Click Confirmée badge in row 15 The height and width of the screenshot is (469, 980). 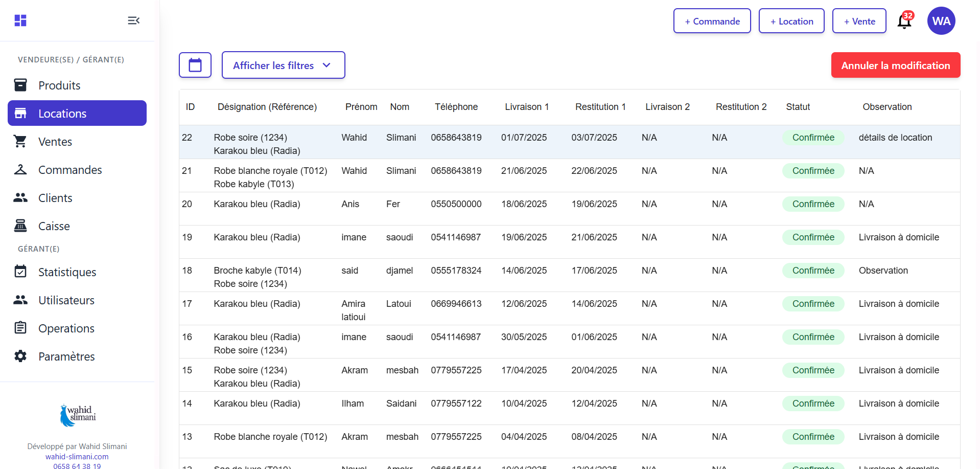813,370
